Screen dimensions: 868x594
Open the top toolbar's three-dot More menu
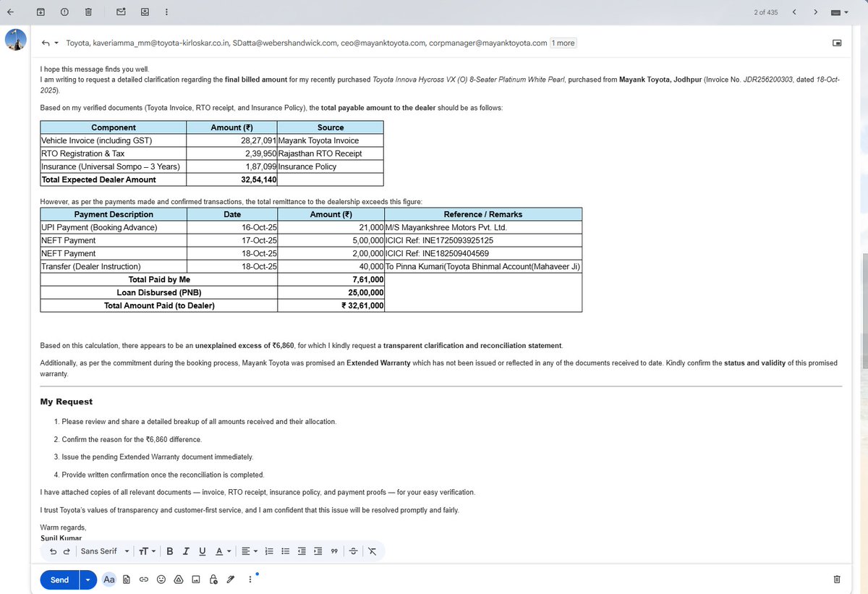[x=168, y=12]
